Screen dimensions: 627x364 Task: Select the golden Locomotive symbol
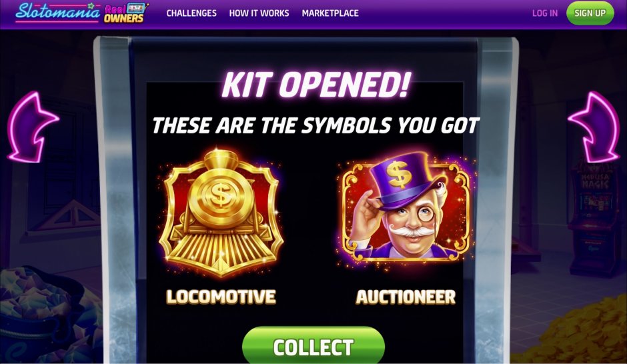tap(221, 213)
